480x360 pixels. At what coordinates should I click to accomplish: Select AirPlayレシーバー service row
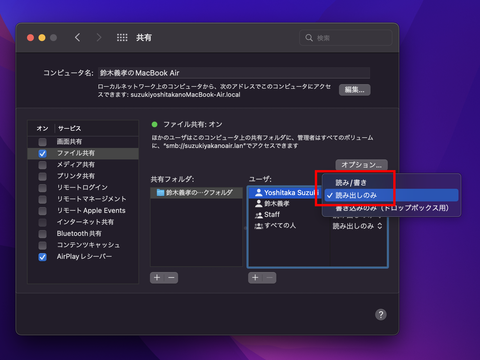click(83, 257)
